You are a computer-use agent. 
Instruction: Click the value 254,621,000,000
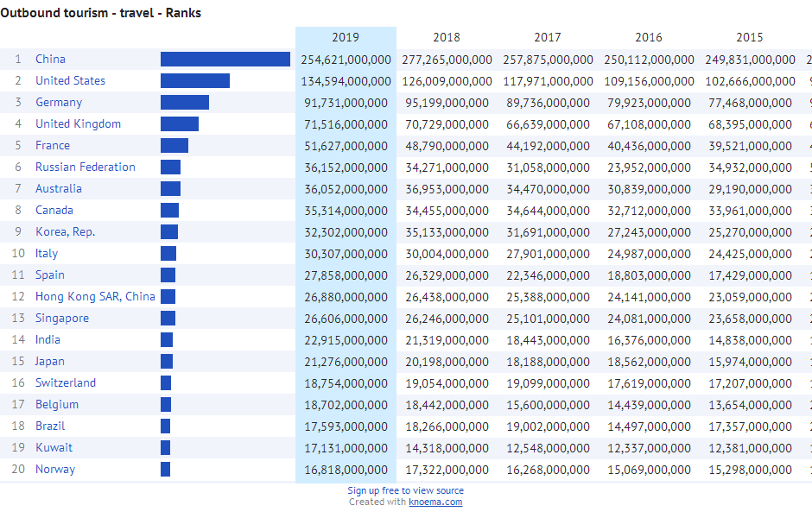(x=346, y=60)
